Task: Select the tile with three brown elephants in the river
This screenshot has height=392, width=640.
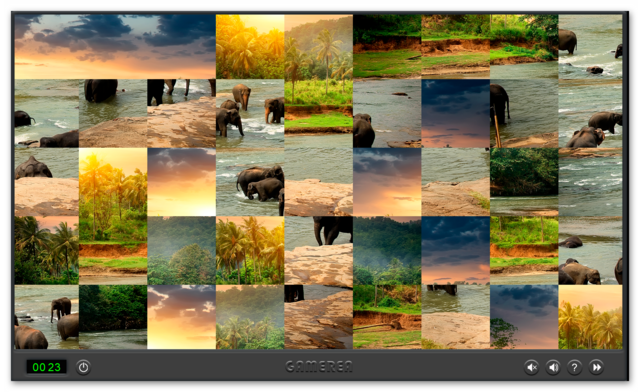Action: point(250,113)
